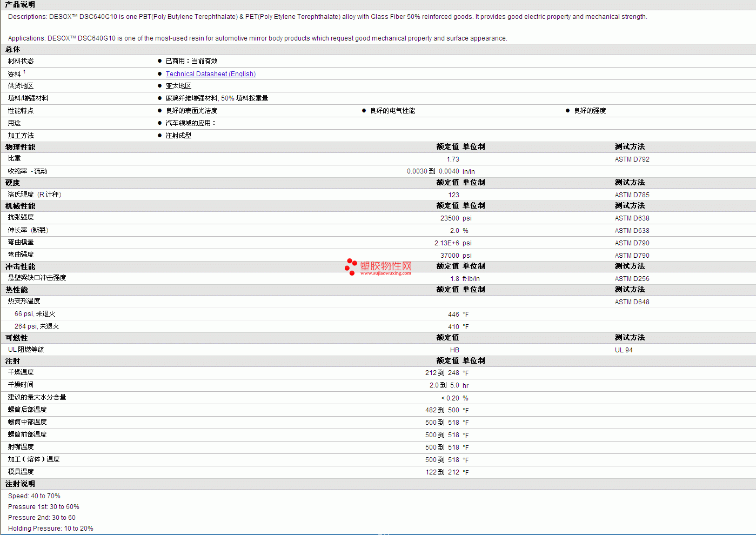Screen dimensions: 756x535
Task: Click the 伸长率 (断裂) row label
Action: tap(28, 230)
